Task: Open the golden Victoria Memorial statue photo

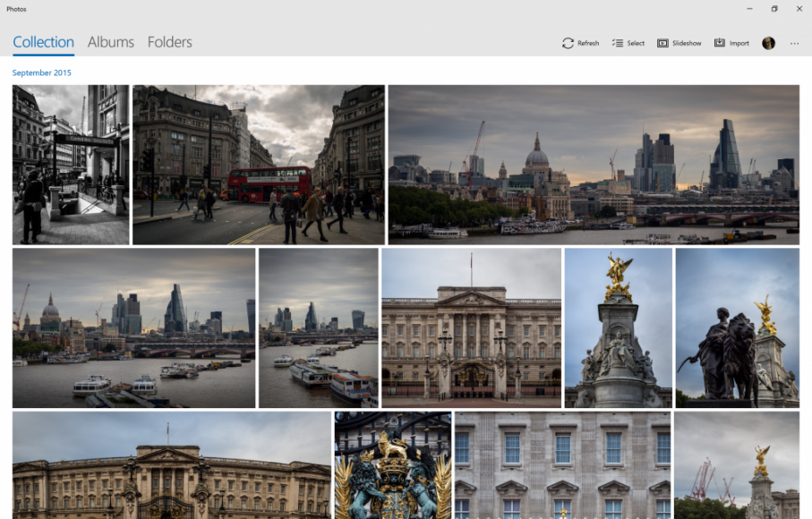Action: coord(618,328)
